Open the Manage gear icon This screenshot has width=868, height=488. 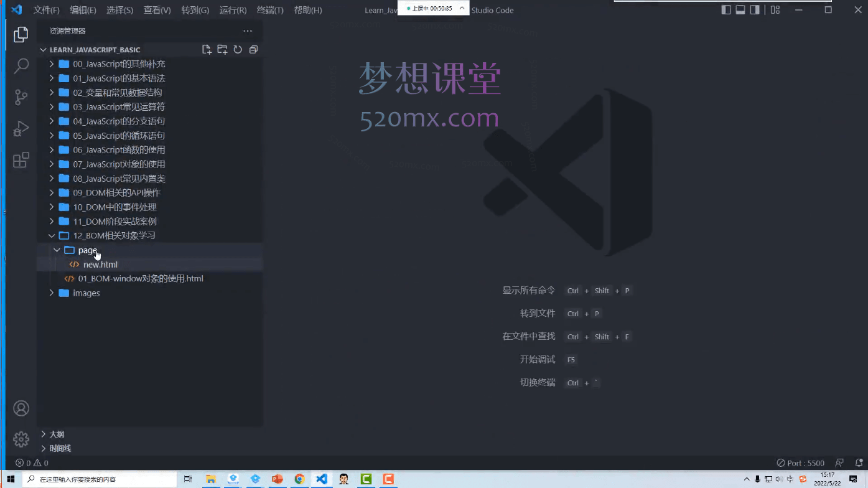(x=21, y=439)
